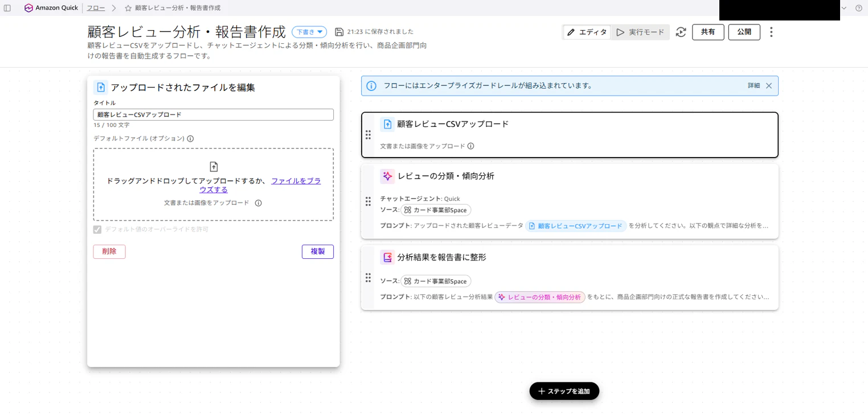
Task: Click 顧客レビューCSVアップロード reference chip in prompt
Action: [x=576, y=226]
